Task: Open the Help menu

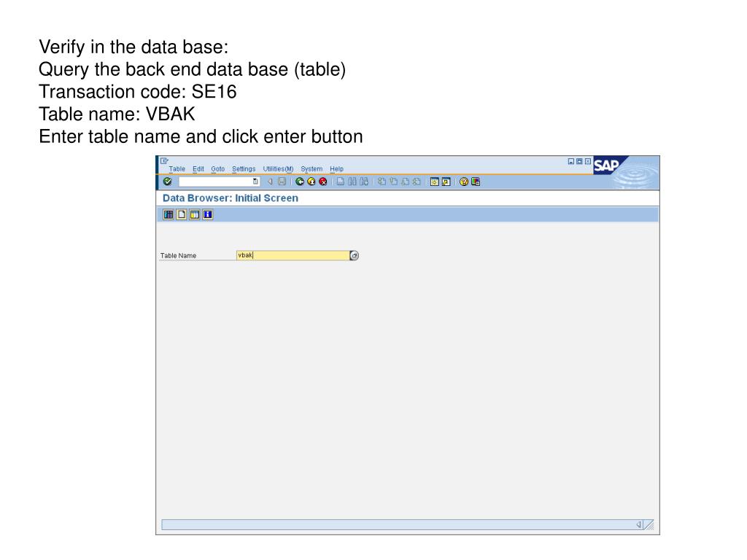Action: pyautogui.click(x=336, y=168)
